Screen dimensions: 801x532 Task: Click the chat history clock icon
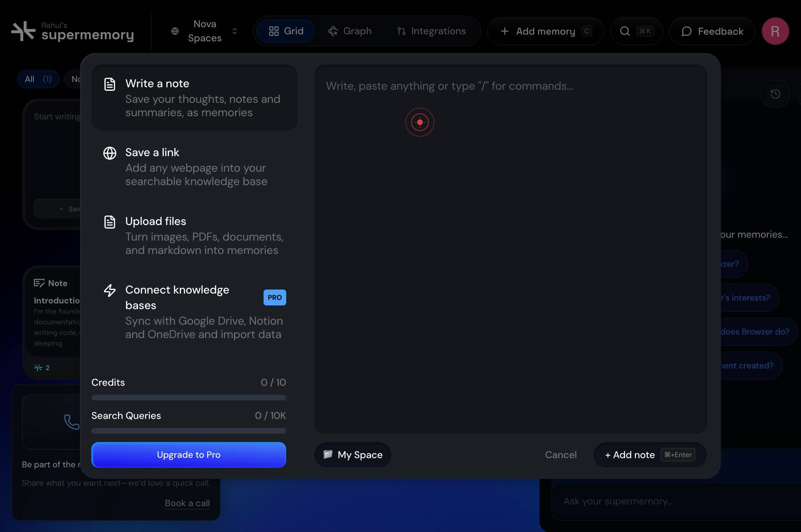pos(775,94)
